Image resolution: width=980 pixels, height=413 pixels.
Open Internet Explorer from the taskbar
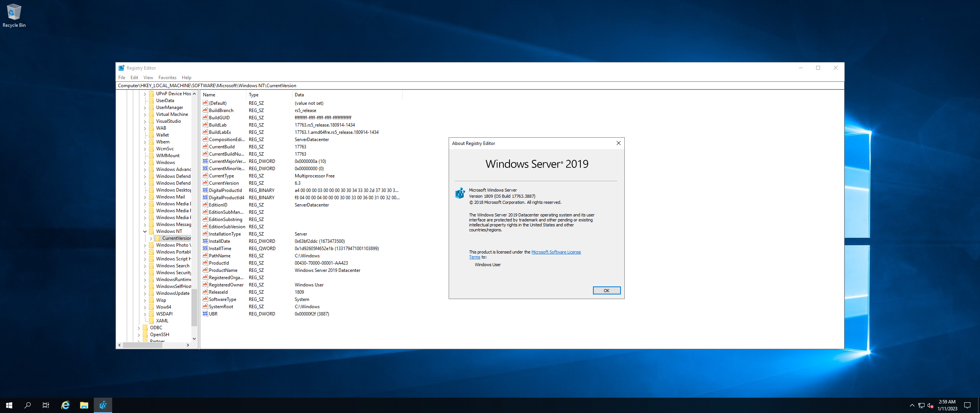click(x=65, y=405)
